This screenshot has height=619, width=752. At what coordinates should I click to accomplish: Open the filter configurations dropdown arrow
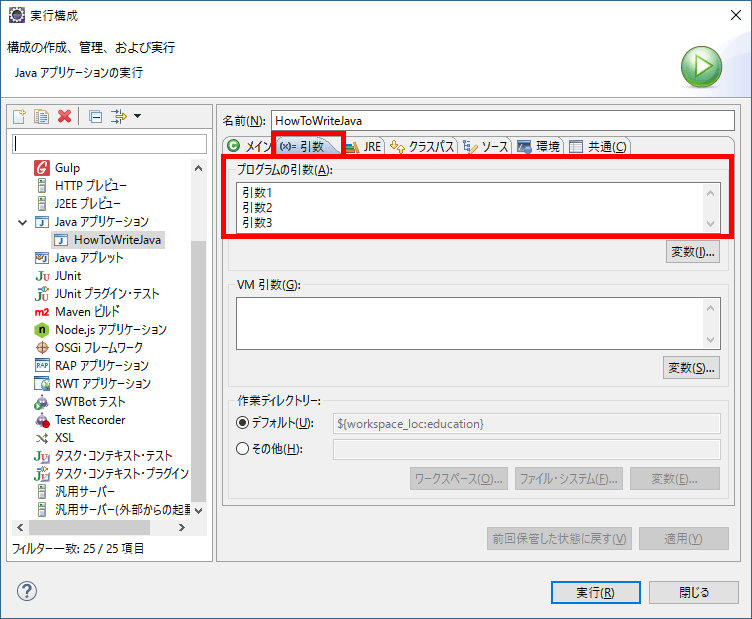[x=137, y=117]
